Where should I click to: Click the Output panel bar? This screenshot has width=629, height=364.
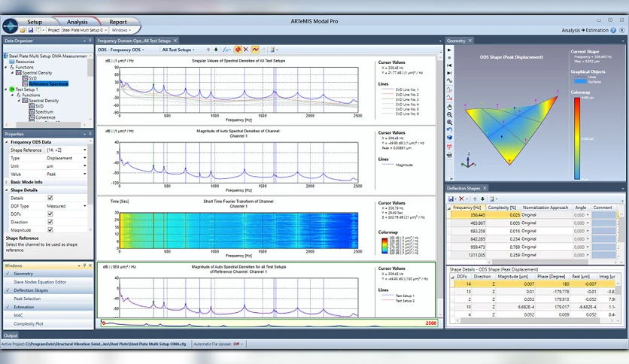pos(11,335)
